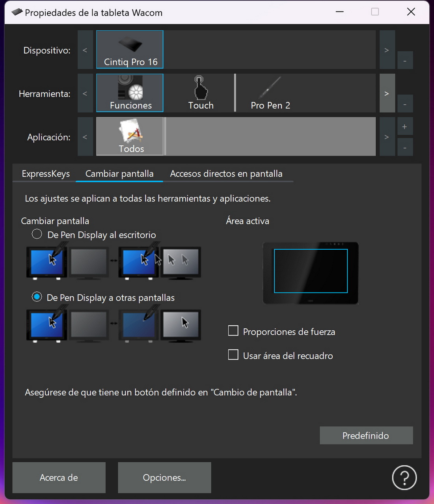Open 'Accesos directos en pantalla' tab
The height and width of the screenshot is (504, 434).
(x=226, y=174)
